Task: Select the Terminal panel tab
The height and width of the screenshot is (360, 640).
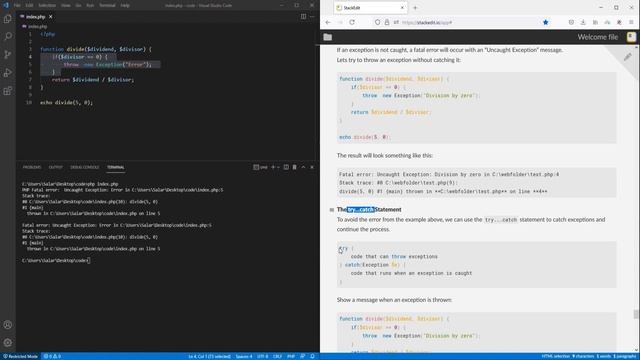Action: [116, 167]
